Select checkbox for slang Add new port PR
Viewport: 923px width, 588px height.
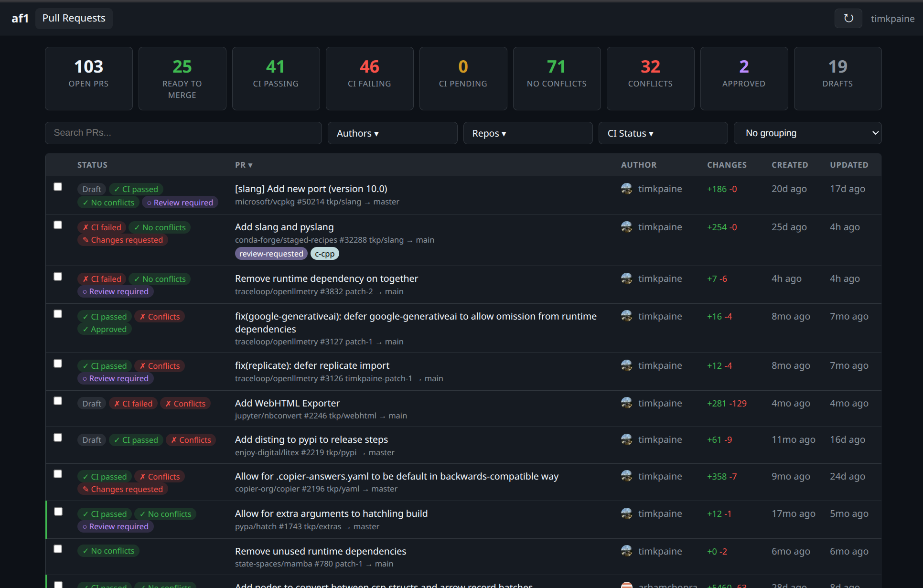pyautogui.click(x=58, y=187)
